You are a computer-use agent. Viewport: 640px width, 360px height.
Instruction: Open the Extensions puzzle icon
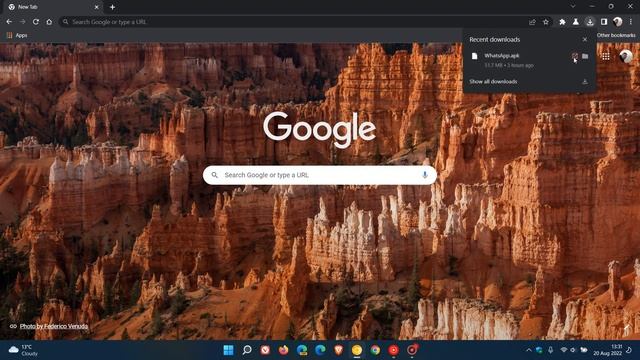(562, 22)
